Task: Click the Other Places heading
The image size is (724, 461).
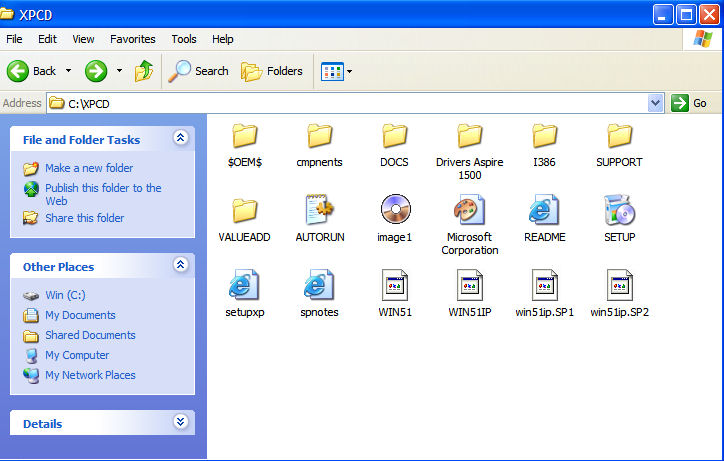Action: click(x=58, y=267)
